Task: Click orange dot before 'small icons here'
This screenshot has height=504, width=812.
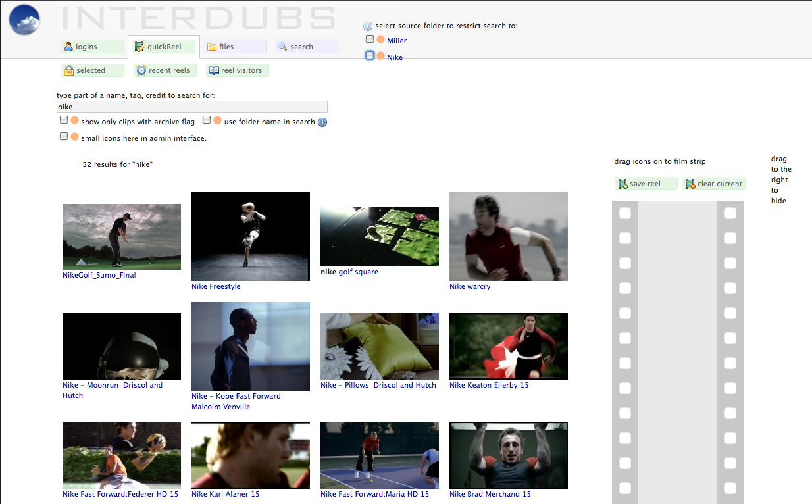Action: pyautogui.click(x=74, y=137)
